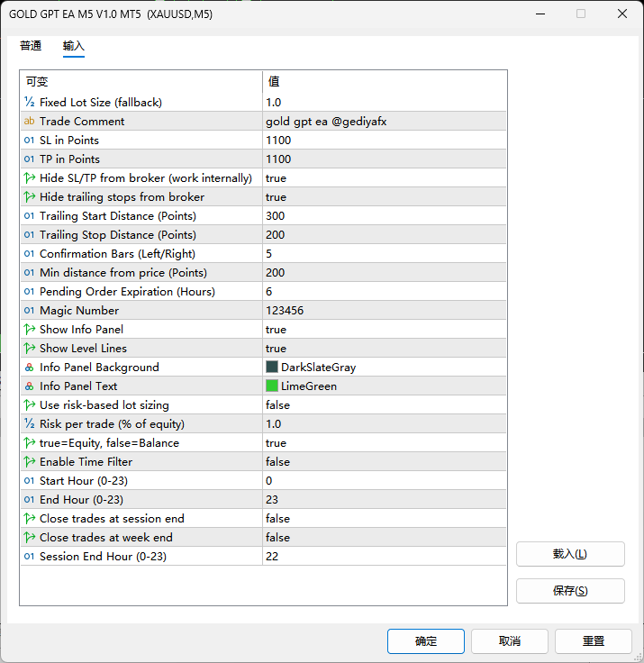Click the 确定 button
The image size is (644, 663).
click(x=426, y=641)
